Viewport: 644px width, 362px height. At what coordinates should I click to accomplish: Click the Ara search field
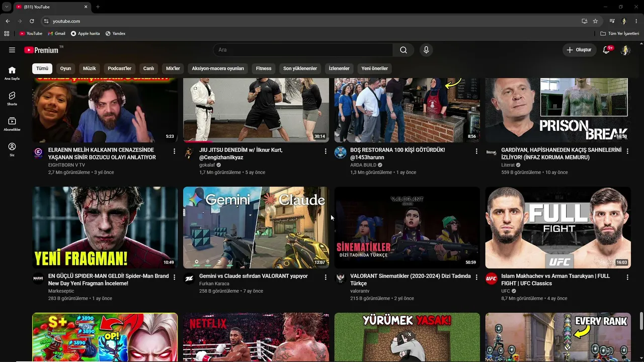tap(303, 50)
